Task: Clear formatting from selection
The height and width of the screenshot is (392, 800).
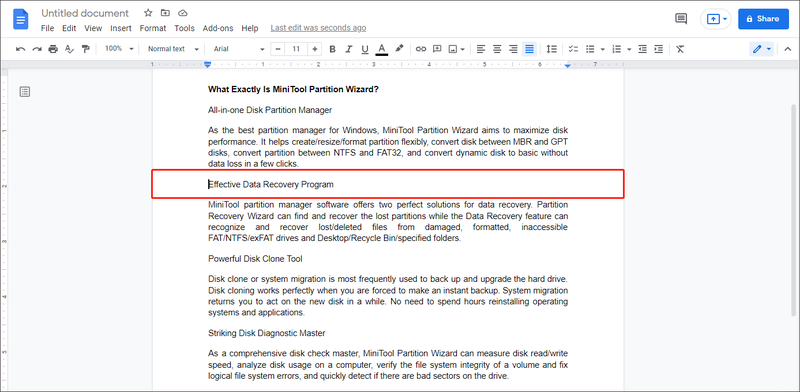Action: click(x=680, y=49)
